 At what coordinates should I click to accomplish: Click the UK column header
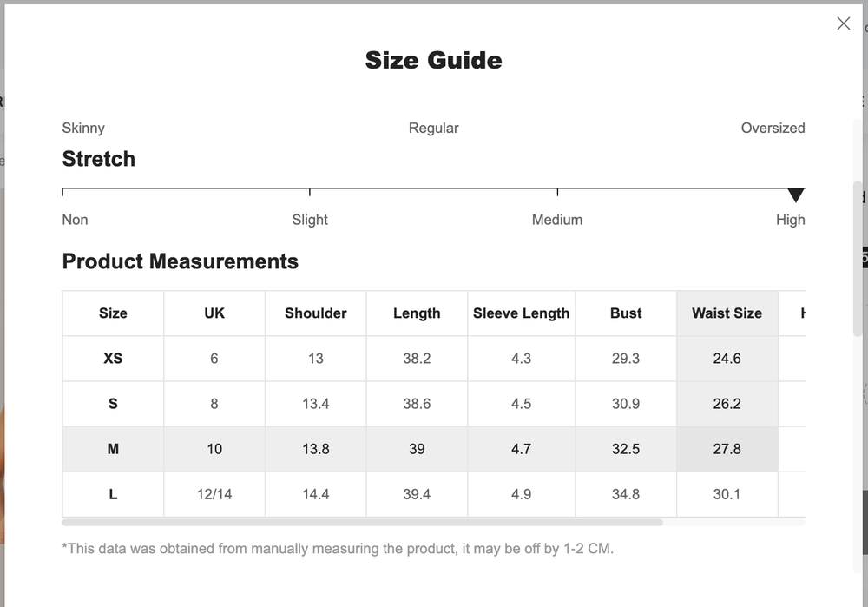tap(214, 313)
